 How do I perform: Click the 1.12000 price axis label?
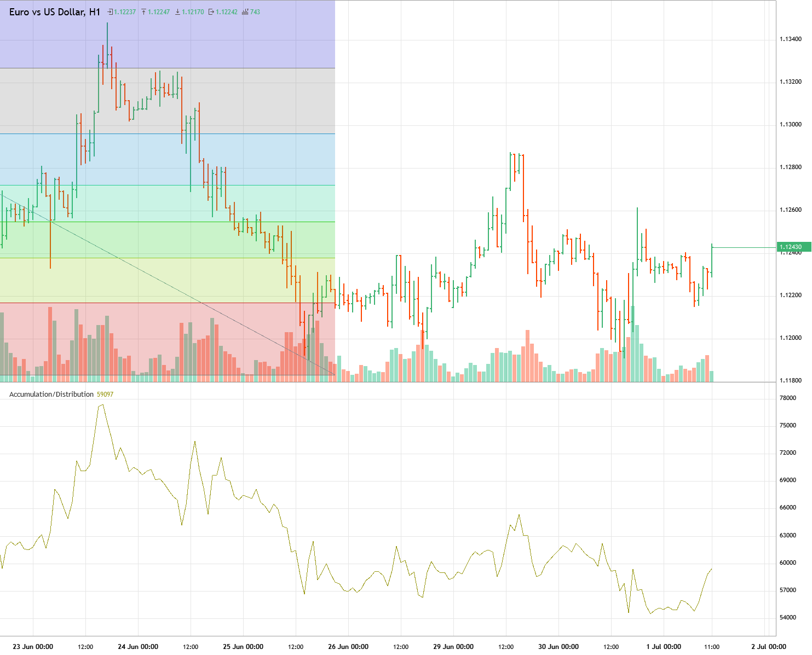pyautogui.click(x=791, y=338)
